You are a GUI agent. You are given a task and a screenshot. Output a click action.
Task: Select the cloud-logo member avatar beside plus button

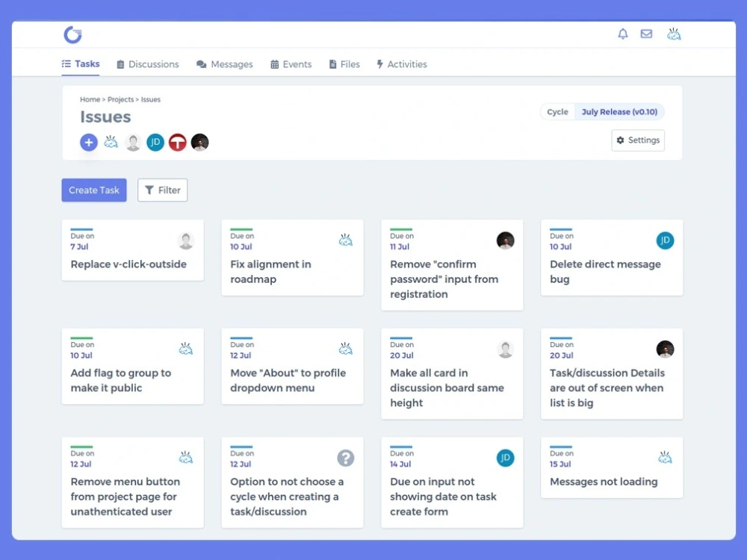pyautogui.click(x=111, y=142)
